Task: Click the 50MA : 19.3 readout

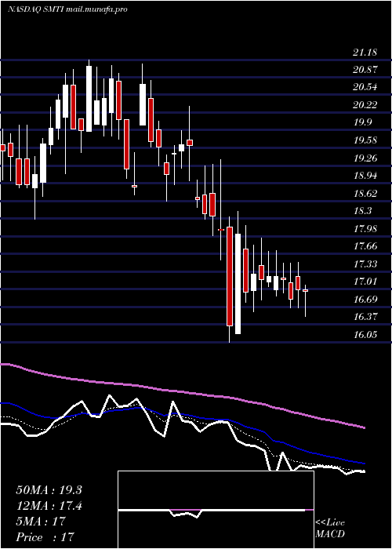Action: 49,490
